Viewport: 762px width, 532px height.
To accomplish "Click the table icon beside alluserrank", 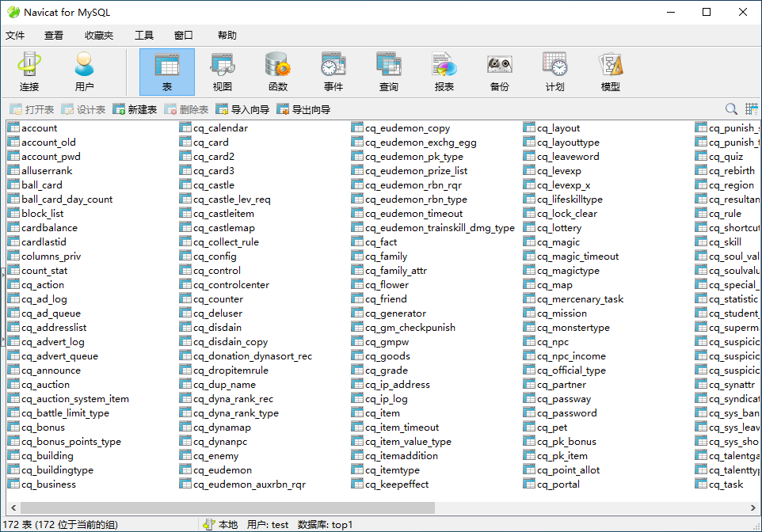I will (x=13, y=170).
